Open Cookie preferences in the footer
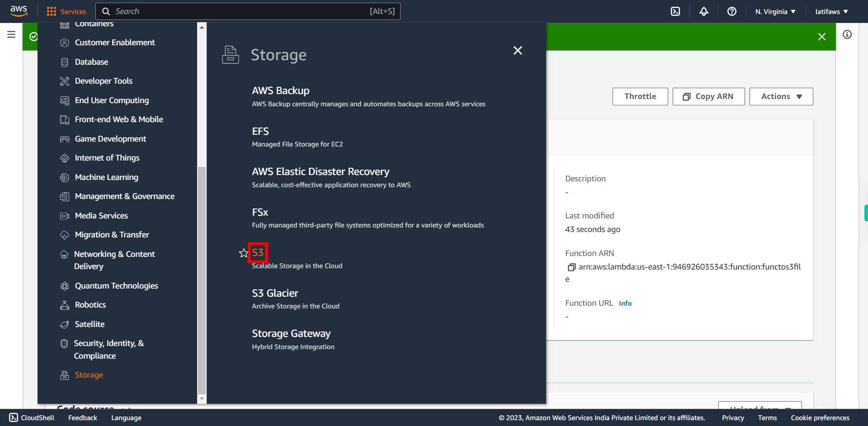The image size is (868, 426). (820, 418)
